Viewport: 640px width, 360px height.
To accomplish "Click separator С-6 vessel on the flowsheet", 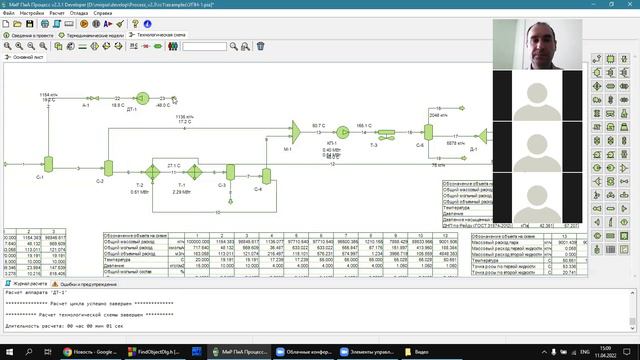I will coord(428,132).
